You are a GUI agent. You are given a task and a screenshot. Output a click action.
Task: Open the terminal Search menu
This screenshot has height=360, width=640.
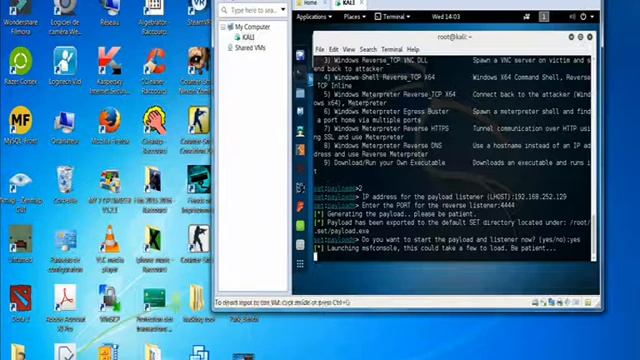pos(368,49)
